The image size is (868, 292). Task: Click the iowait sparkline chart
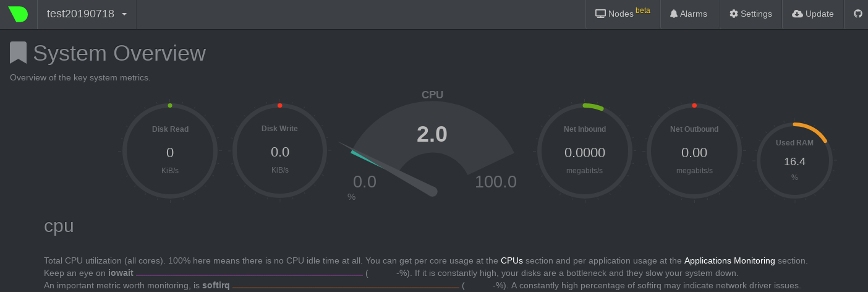click(249, 273)
